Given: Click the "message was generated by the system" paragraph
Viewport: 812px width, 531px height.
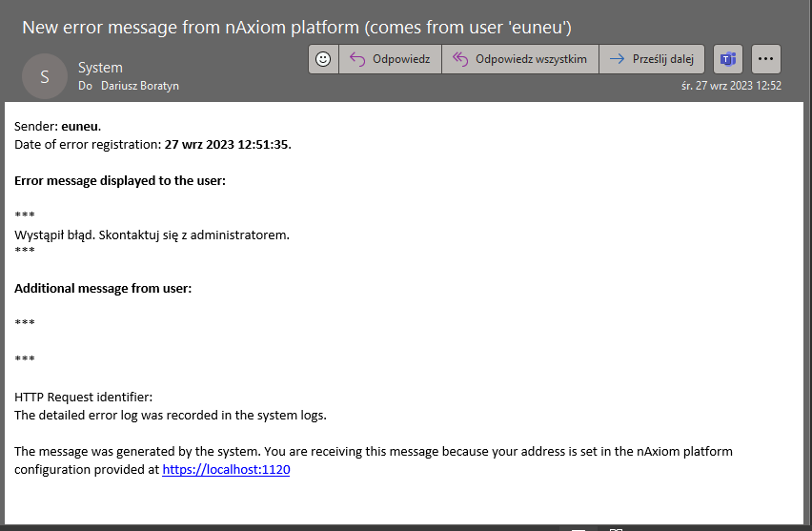Looking at the screenshot, I should [374, 451].
